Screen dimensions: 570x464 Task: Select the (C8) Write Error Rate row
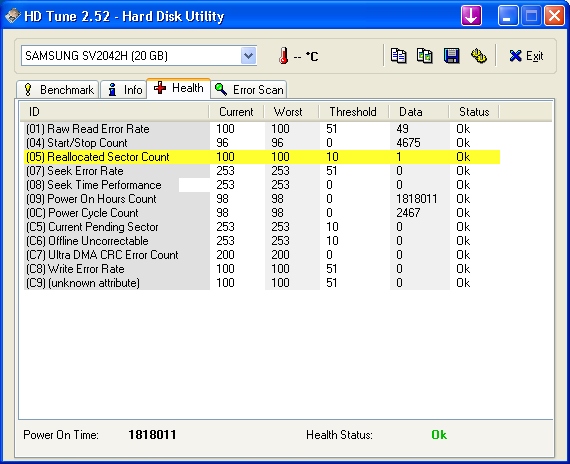[x=262, y=269]
